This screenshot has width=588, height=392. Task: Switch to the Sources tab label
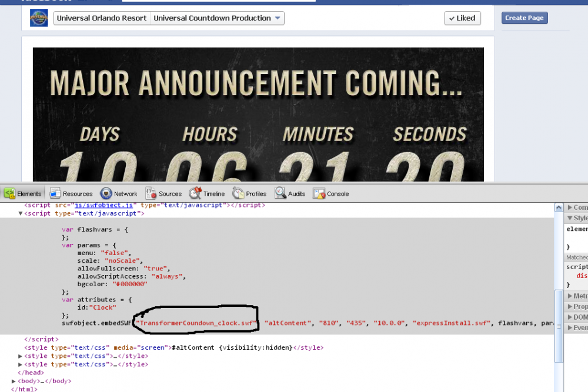click(x=171, y=194)
